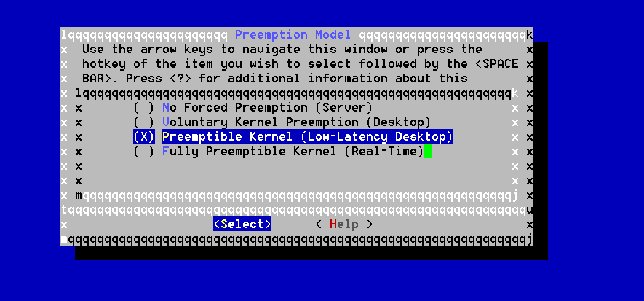Viewport: 644px width, 301px height.
Task: Click the yellow P hotkey letter
Action: (x=165, y=136)
